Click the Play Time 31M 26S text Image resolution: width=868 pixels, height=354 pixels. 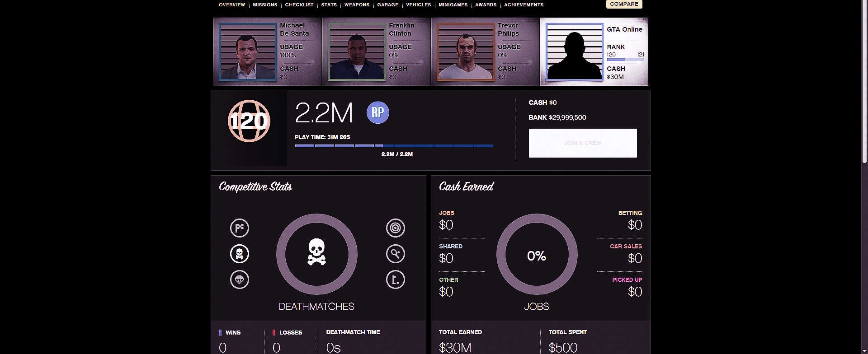point(322,137)
